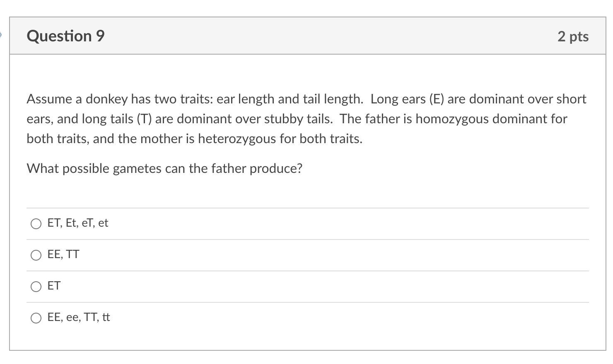
Task: Click the partially visible arrow at left edge
Action: [x=2, y=36]
